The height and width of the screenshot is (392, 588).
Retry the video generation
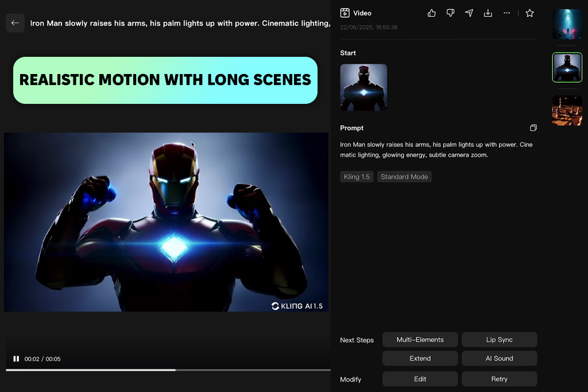pos(499,379)
